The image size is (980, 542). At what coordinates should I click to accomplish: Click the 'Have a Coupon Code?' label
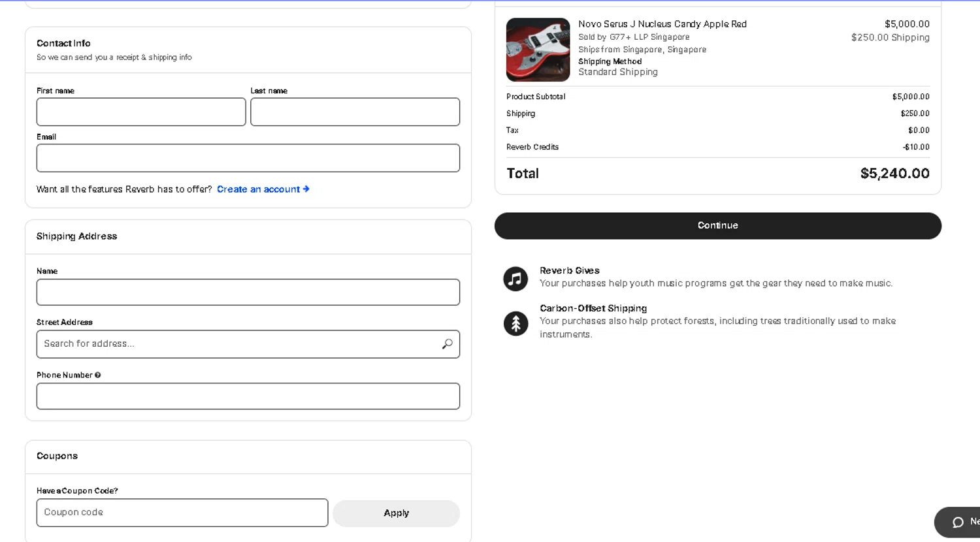[77, 491]
